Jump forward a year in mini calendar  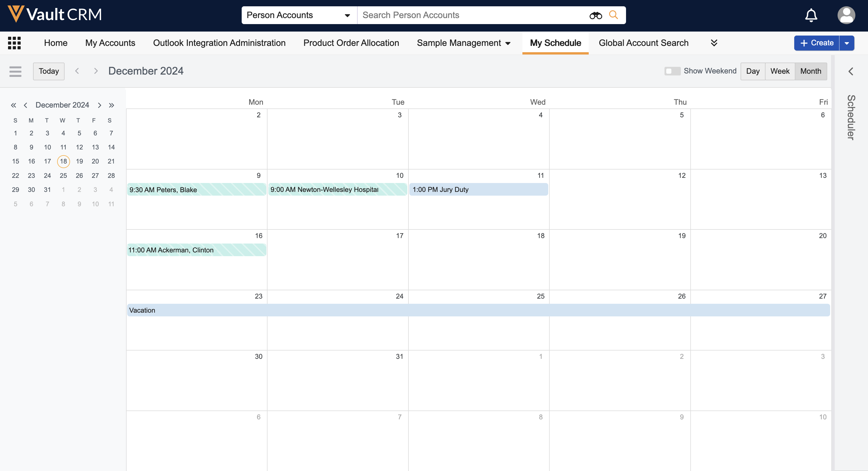[112, 105]
